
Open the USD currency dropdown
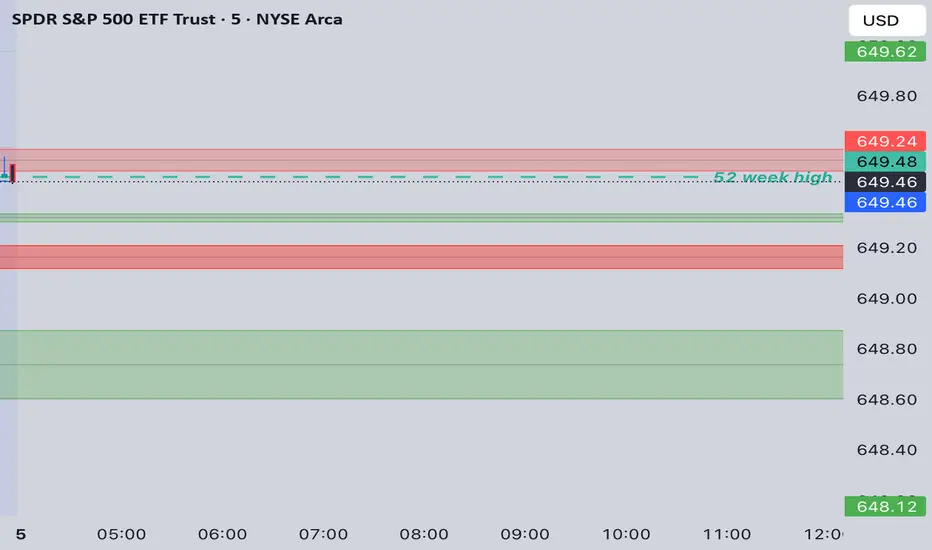880,20
